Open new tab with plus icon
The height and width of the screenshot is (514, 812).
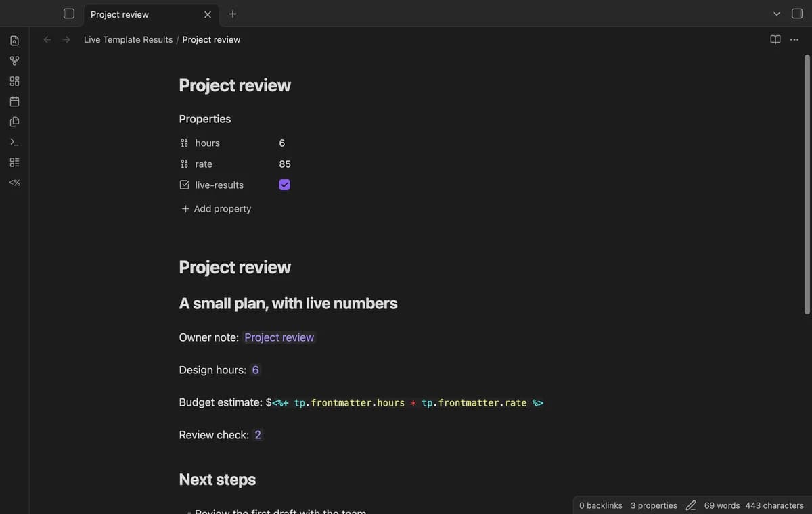[232, 14]
